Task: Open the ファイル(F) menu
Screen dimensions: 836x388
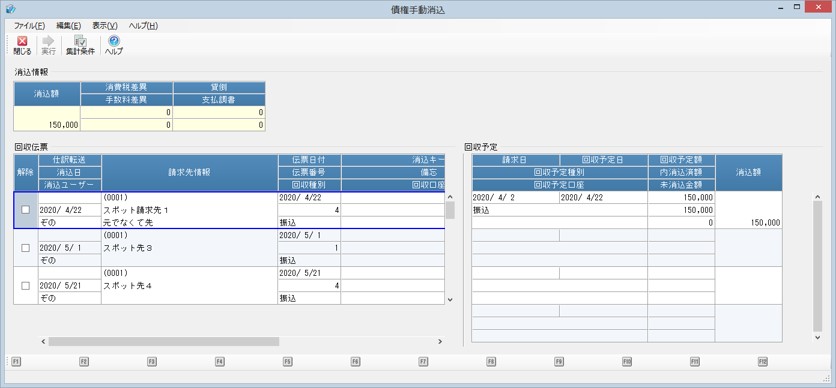Action: click(x=29, y=26)
